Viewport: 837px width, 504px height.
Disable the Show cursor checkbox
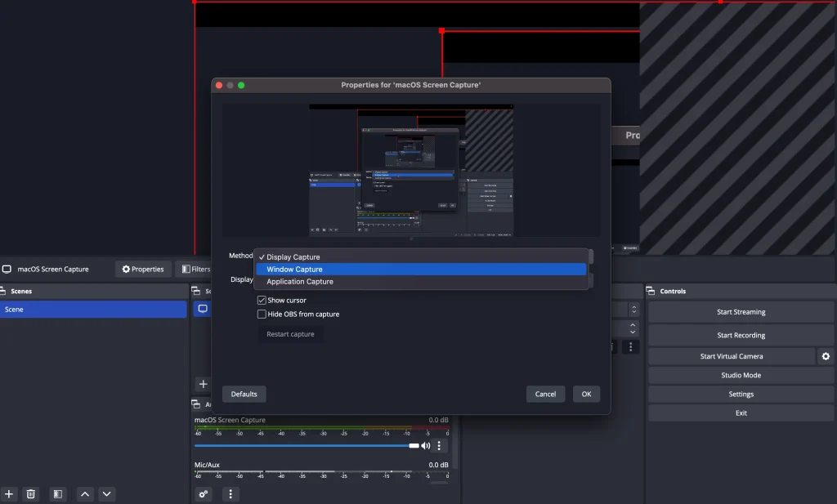coord(262,301)
